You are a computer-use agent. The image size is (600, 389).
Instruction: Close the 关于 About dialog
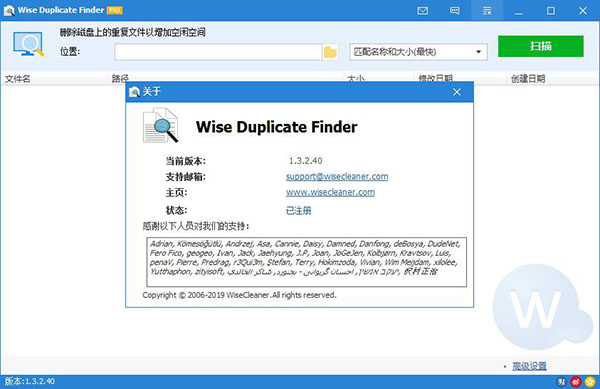[x=457, y=92]
